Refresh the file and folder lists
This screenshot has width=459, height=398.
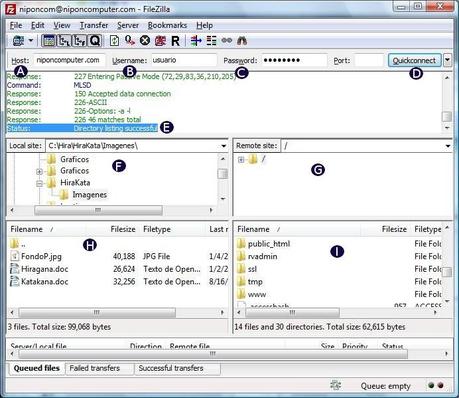[114, 41]
